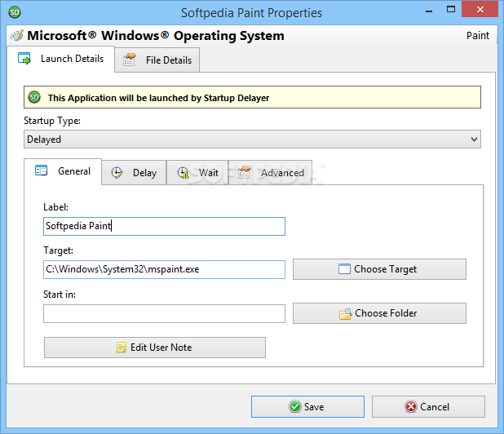Image resolution: width=504 pixels, height=434 pixels.
Task: Minimize the Softpedia Paint Properties window
Action: (429, 11)
